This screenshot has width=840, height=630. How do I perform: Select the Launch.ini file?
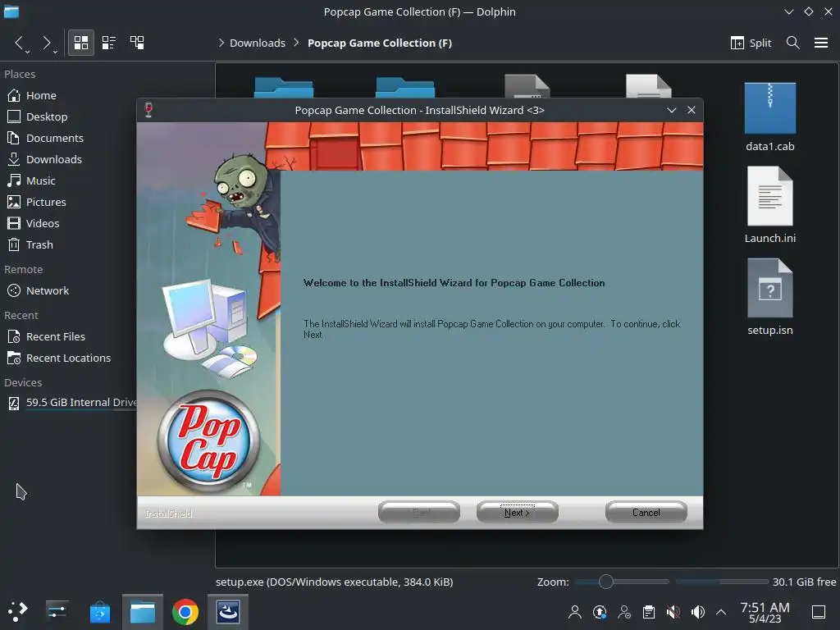click(x=769, y=205)
